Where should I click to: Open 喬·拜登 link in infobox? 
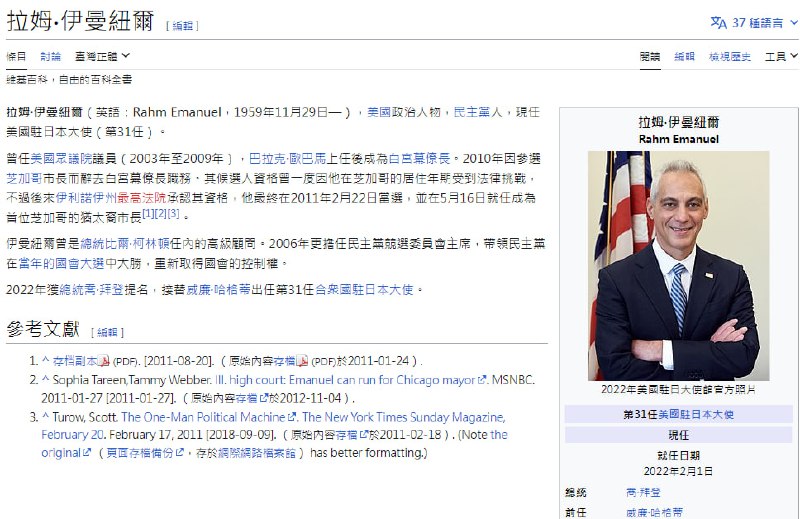click(643, 492)
